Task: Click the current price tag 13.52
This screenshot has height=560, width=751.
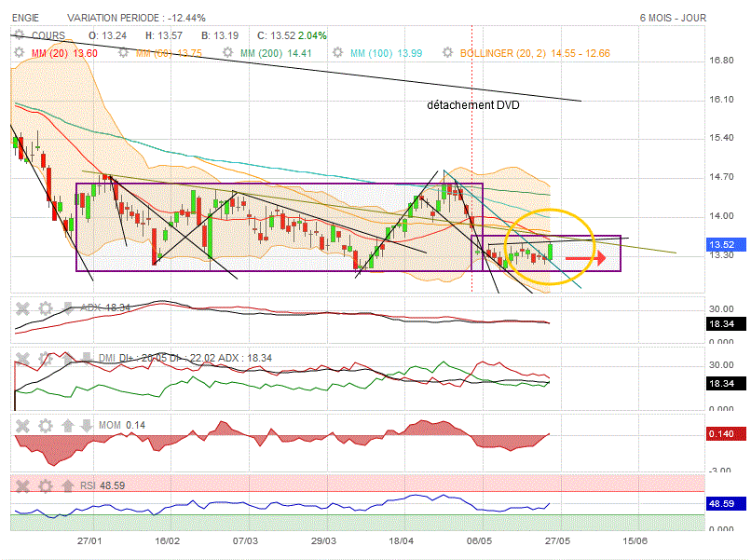Action: click(724, 245)
